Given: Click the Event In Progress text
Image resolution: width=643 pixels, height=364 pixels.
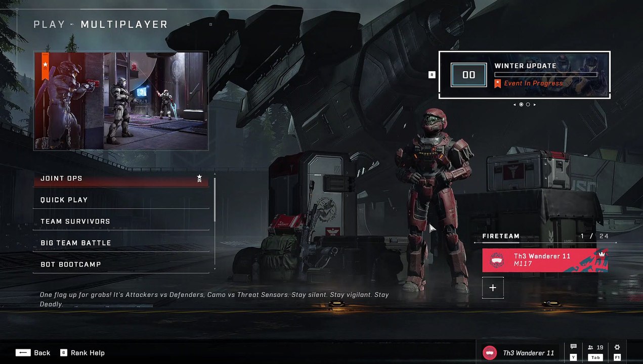Looking at the screenshot, I should click(x=533, y=83).
